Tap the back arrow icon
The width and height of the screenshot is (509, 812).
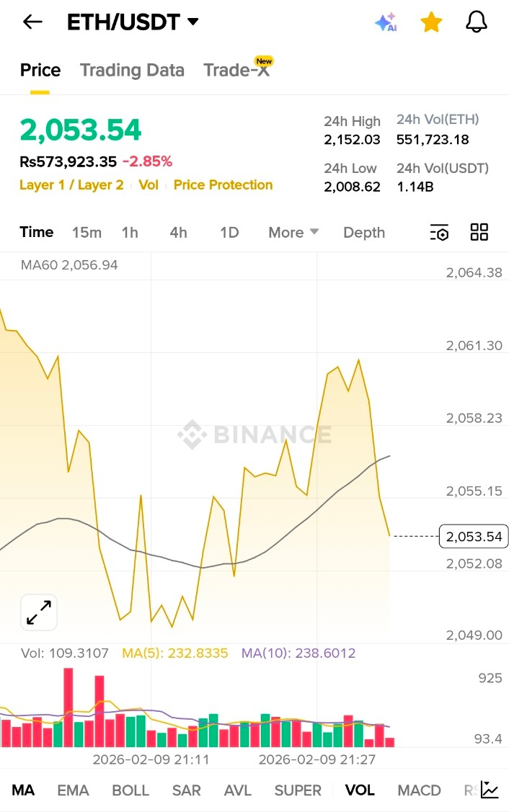tap(33, 22)
